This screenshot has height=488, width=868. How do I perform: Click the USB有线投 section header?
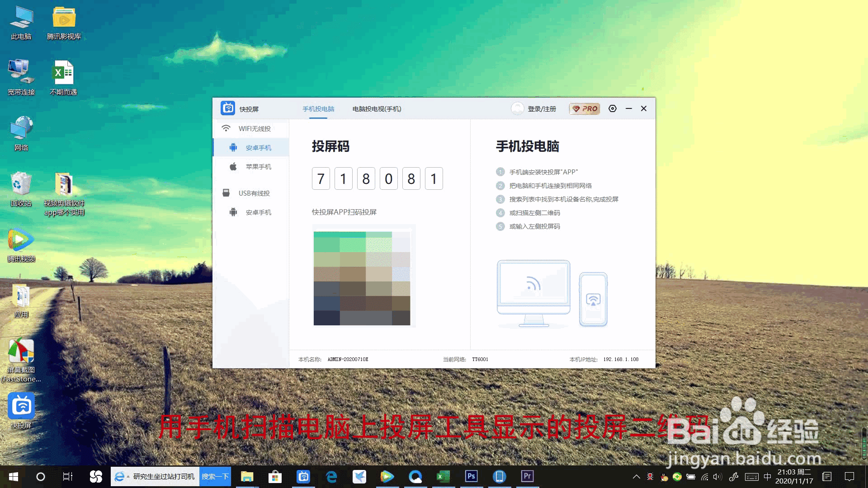[254, 193]
